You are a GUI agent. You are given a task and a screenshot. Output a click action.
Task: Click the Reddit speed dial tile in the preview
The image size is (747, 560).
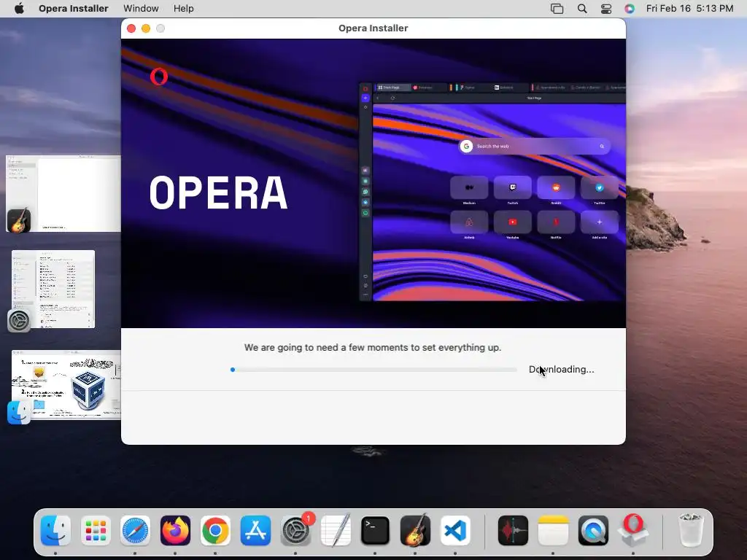pyautogui.click(x=556, y=187)
